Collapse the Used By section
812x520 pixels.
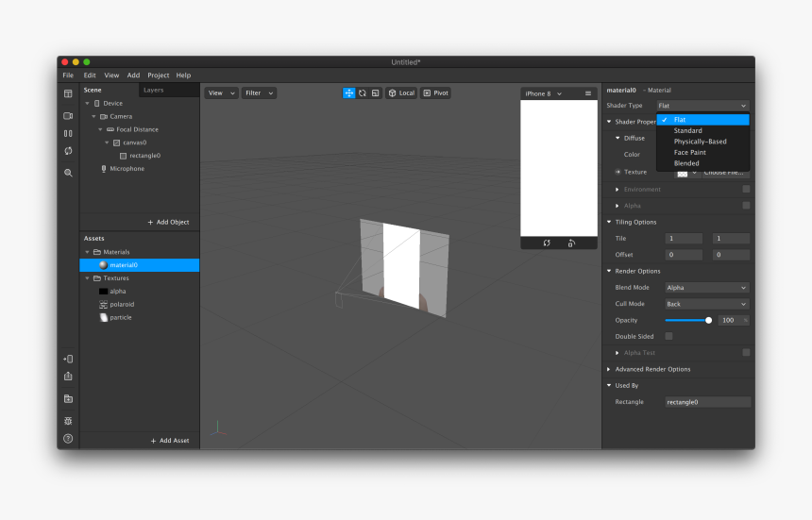pyautogui.click(x=609, y=385)
